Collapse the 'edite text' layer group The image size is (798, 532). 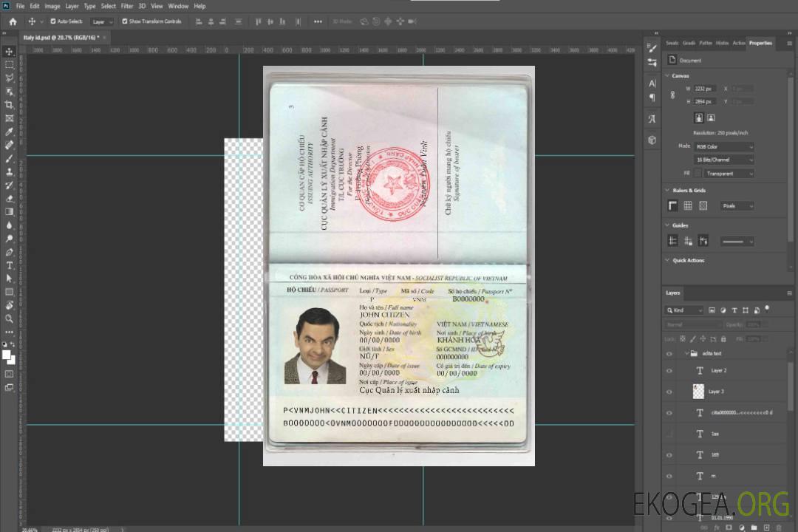[x=686, y=353]
